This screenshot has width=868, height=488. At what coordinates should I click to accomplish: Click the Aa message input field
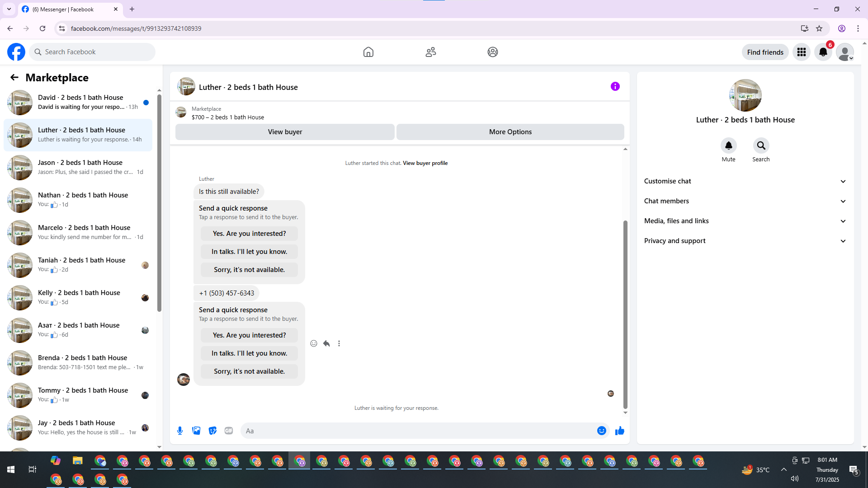pyautogui.click(x=418, y=431)
